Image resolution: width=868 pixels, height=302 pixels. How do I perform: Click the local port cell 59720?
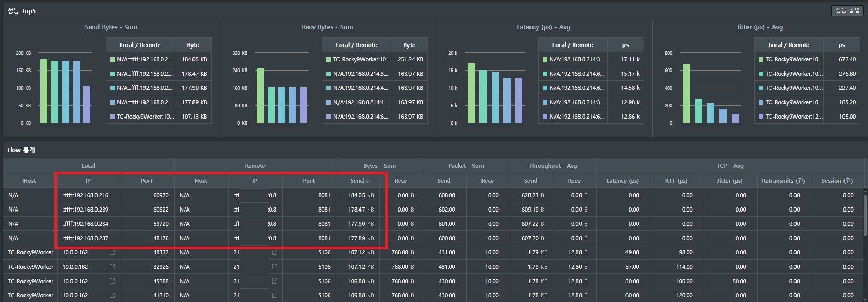pos(161,224)
